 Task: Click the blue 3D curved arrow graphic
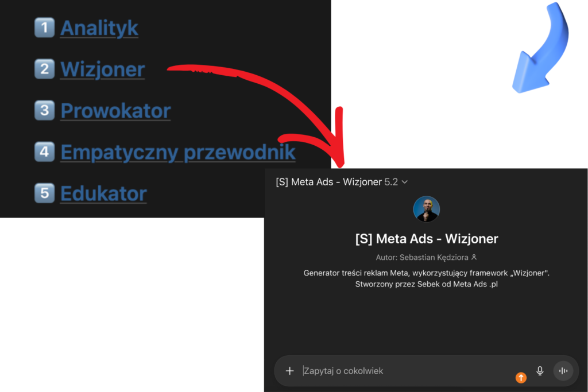pyautogui.click(x=540, y=48)
